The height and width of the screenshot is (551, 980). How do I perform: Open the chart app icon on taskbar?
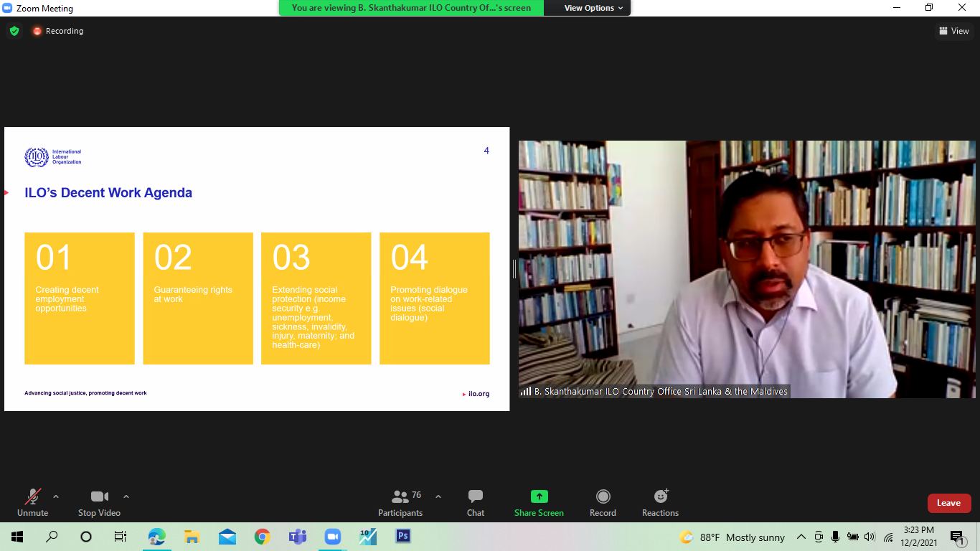click(x=368, y=537)
